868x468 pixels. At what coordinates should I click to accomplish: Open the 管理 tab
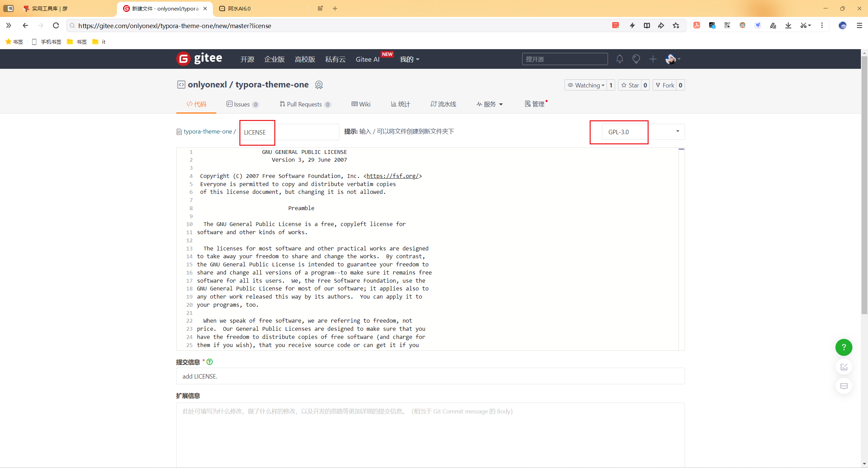click(535, 104)
